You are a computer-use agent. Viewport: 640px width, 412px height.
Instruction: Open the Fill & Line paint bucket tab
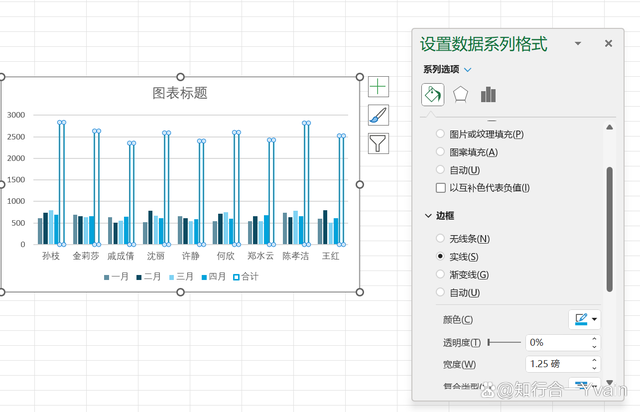point(433,95)
